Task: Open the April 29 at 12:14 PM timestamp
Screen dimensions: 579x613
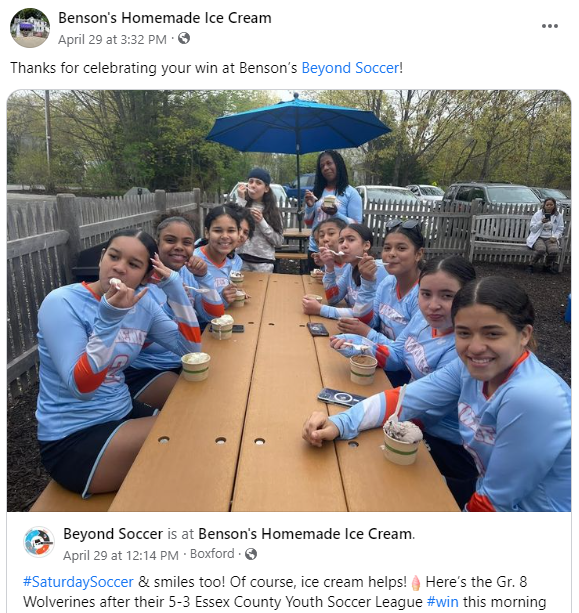Action: [121, 555]
